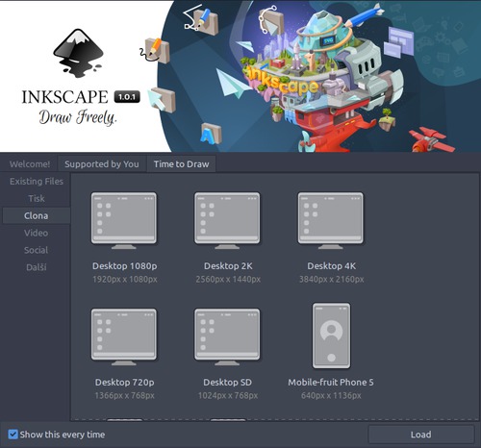
Task: Open the Existing Files category
Action: 37,182
